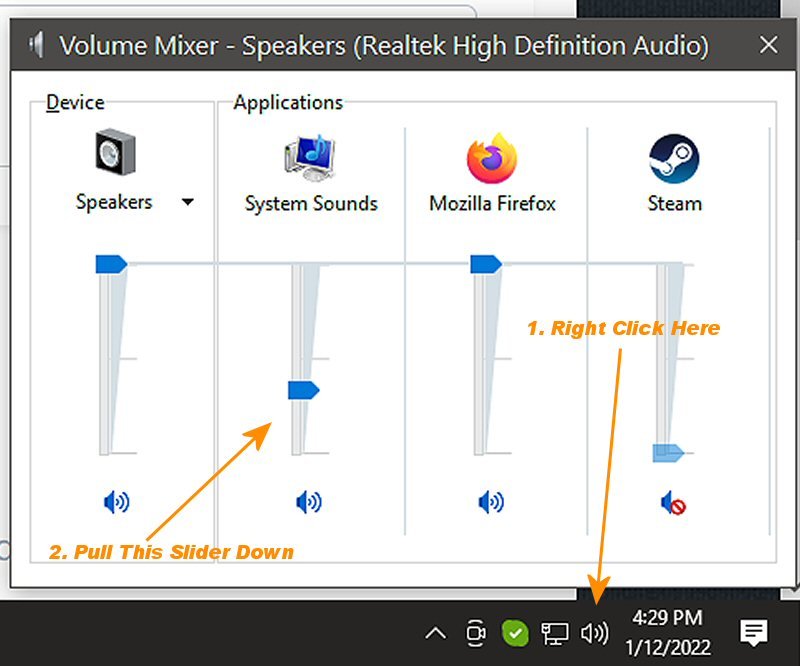Mute the Speakers device
Viewport: 800px width, 666px height.
coord(116,502)
